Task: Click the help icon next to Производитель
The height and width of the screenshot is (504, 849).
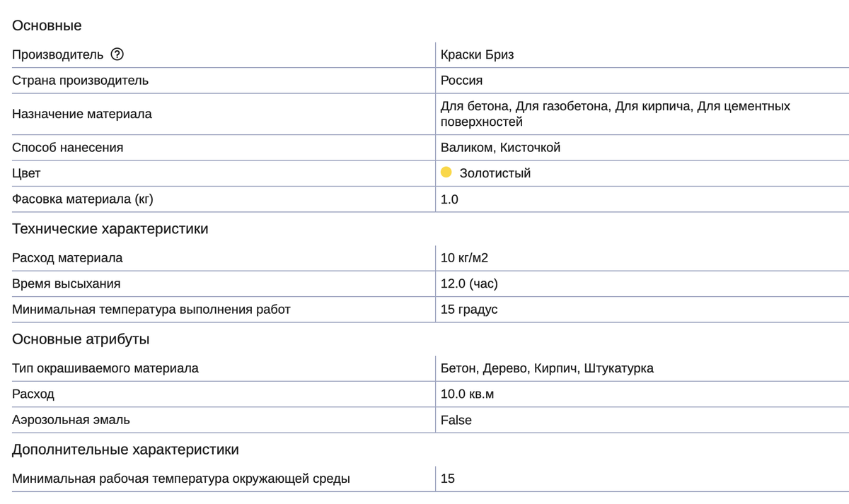Action: click(117, 54)
